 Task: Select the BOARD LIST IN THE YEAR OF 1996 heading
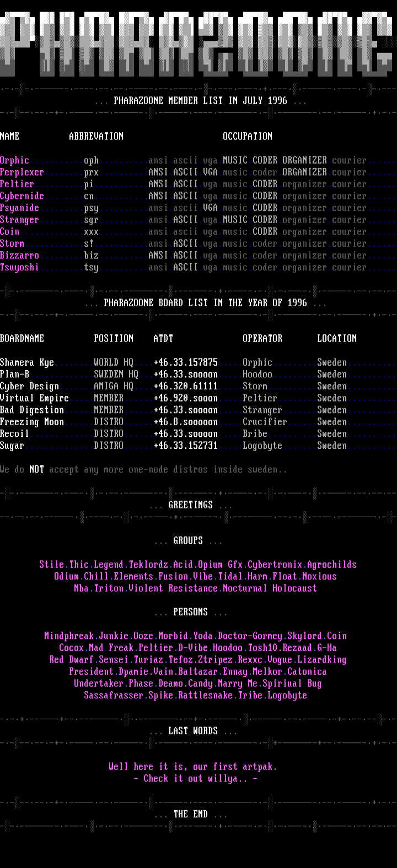click(x=205, y=303)
